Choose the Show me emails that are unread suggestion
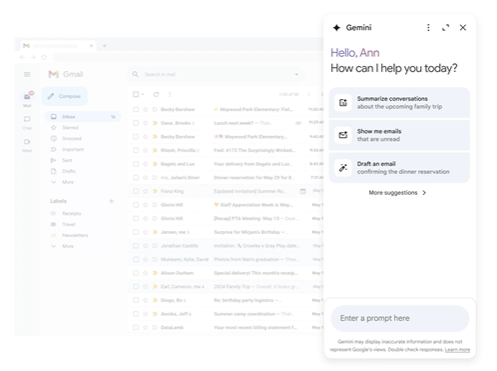Image resolution: width=497 pixels, height=371 pixels. pyautogui.click(x=399, y=135)
